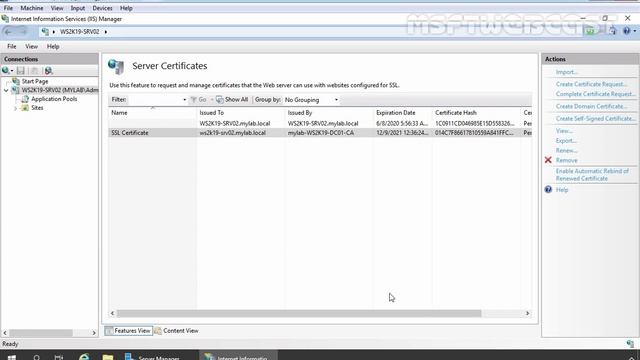640x360 pixels.
Task: Open the Devices menu in VM window
Action: tap(102, 8)
